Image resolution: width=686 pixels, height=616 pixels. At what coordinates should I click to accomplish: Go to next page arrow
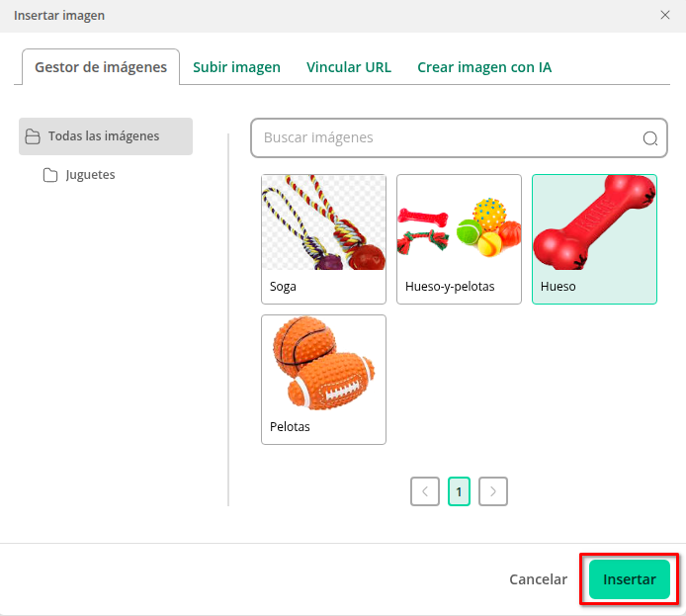[x=493, y=491]
